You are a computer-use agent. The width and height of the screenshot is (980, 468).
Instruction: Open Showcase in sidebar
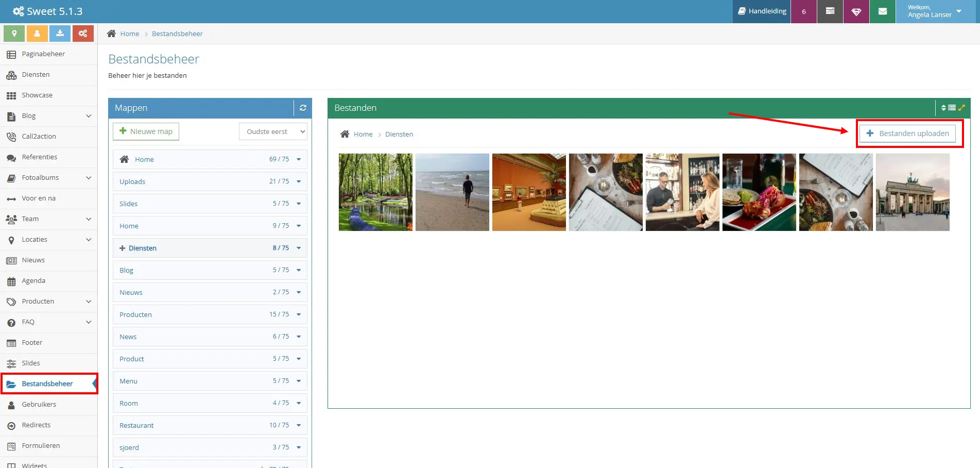[49, 95]
